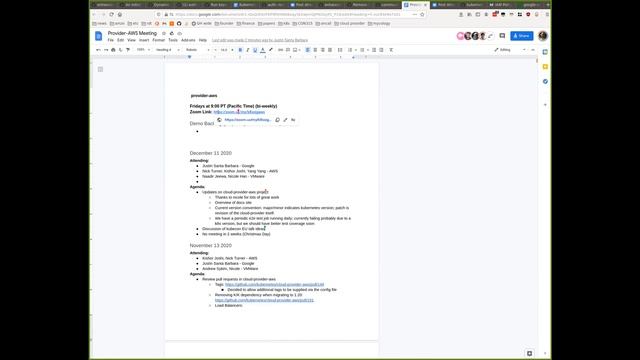This screenshot has width=640, height=360.
Task: Open the Keep notes side panel
Action: 545,67
